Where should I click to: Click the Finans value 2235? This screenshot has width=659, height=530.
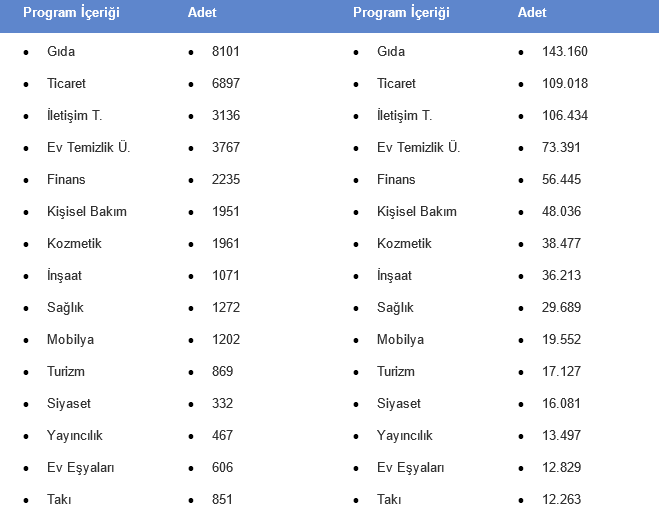[226, 179]
